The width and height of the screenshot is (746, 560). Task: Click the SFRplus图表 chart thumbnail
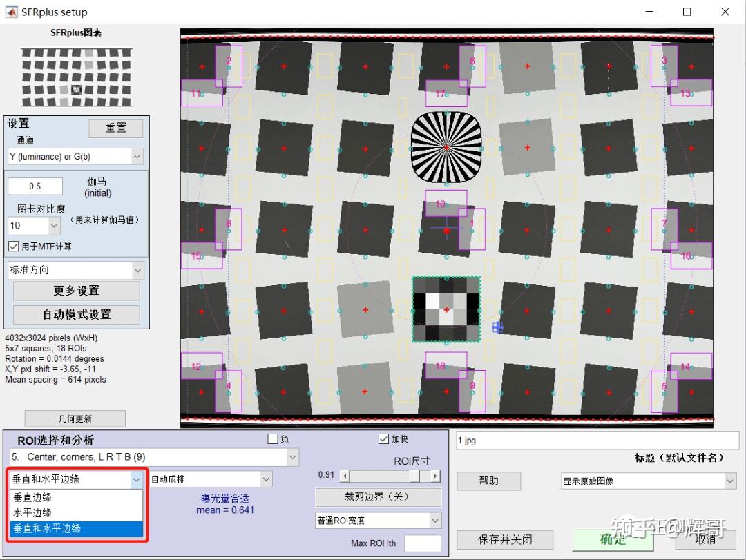(x=76, y=76)
